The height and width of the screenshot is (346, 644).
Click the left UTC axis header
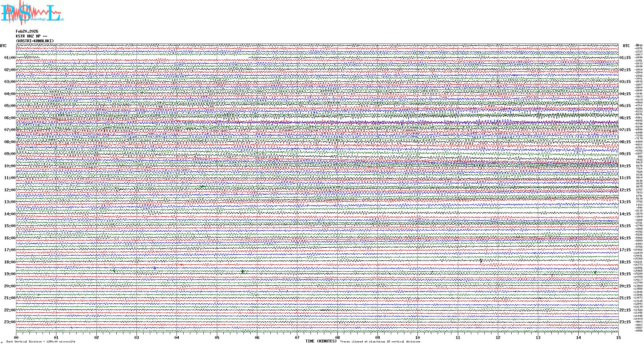pyautogui.click(x=3, y=46)
